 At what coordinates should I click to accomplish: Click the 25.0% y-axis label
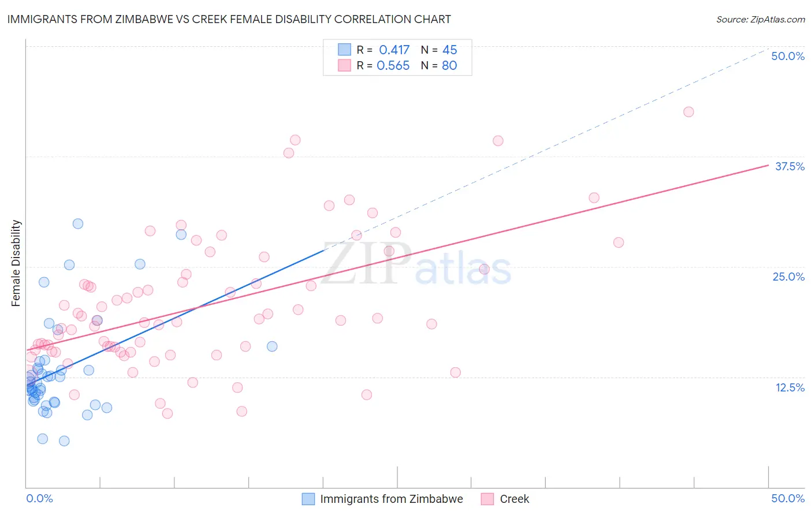point(788,277)
